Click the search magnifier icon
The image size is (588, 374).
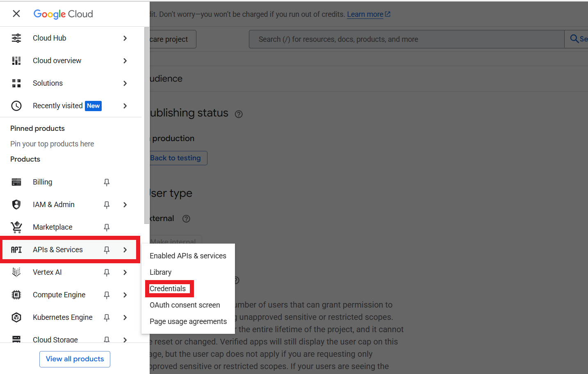pyautogui.click(x=574, y=39)
